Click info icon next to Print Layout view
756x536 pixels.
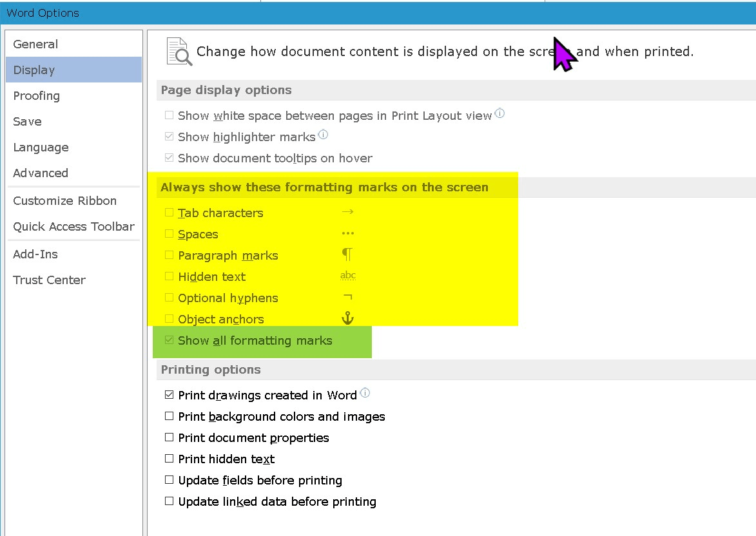pyautogui.click(x=500, y=113)
